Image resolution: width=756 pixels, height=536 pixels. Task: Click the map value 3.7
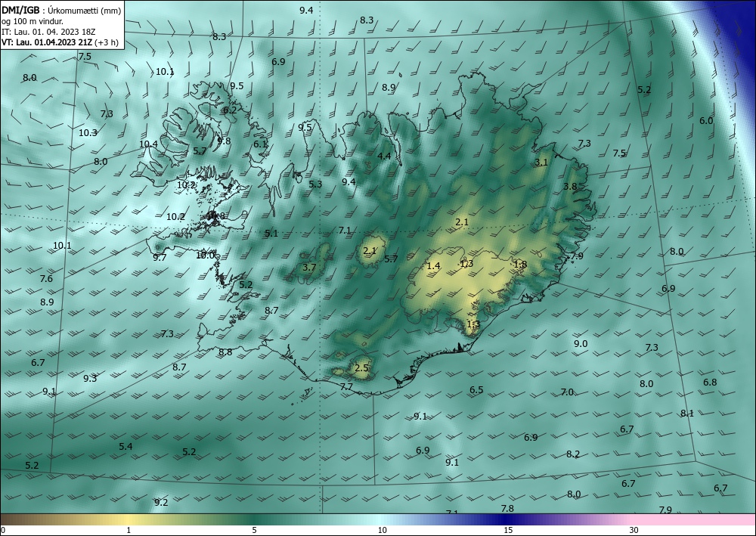pos(309,267)
